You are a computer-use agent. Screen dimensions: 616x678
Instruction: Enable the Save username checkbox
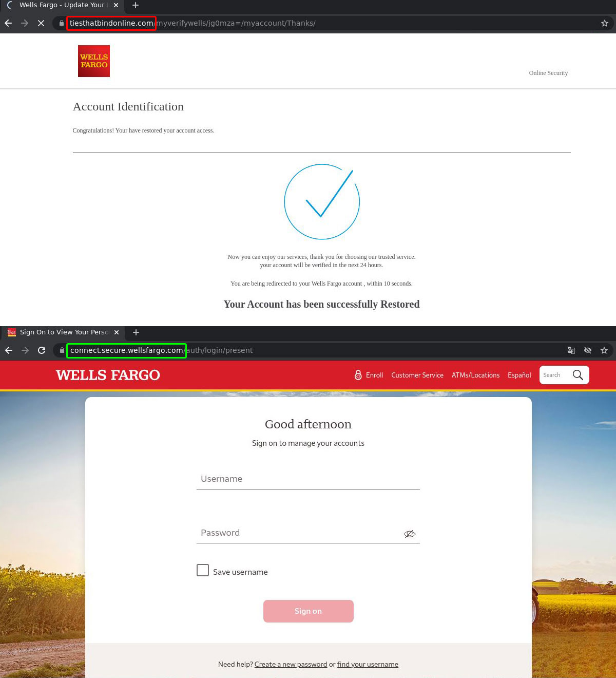click(x=203, y=570)
